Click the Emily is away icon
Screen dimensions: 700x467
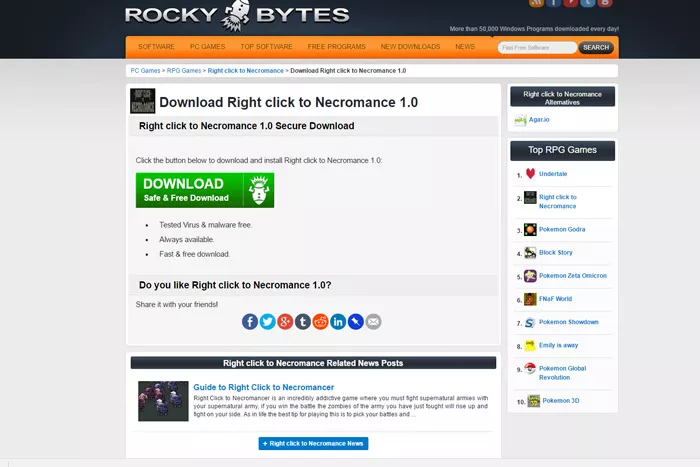click(x=530, y=346)
